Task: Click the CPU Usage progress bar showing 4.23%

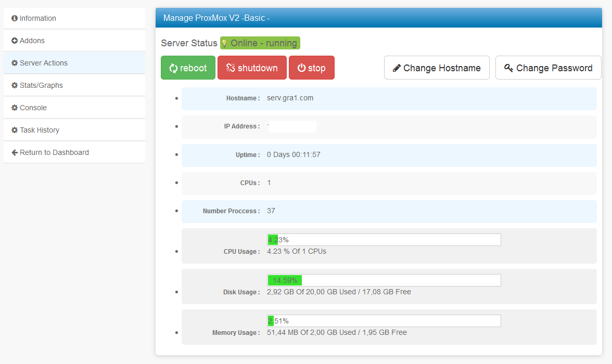Action: (384, 240)
